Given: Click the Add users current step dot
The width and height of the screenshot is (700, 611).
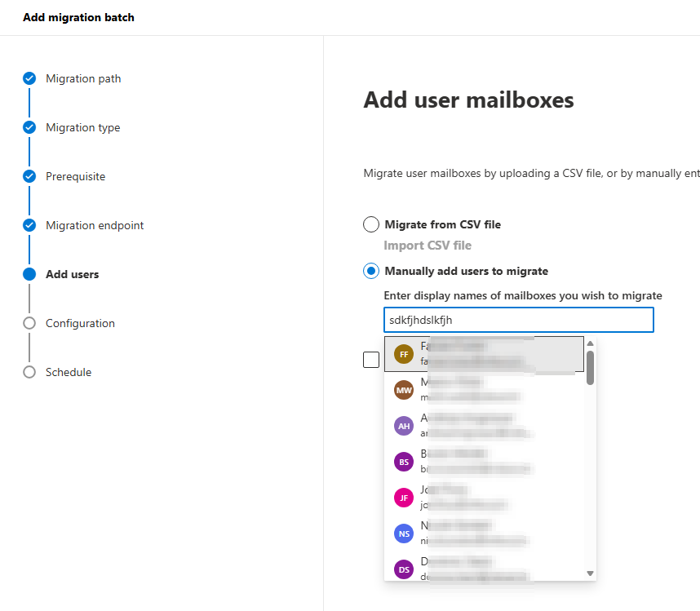Looking at the screenshot, I should (x=29, y=274).
